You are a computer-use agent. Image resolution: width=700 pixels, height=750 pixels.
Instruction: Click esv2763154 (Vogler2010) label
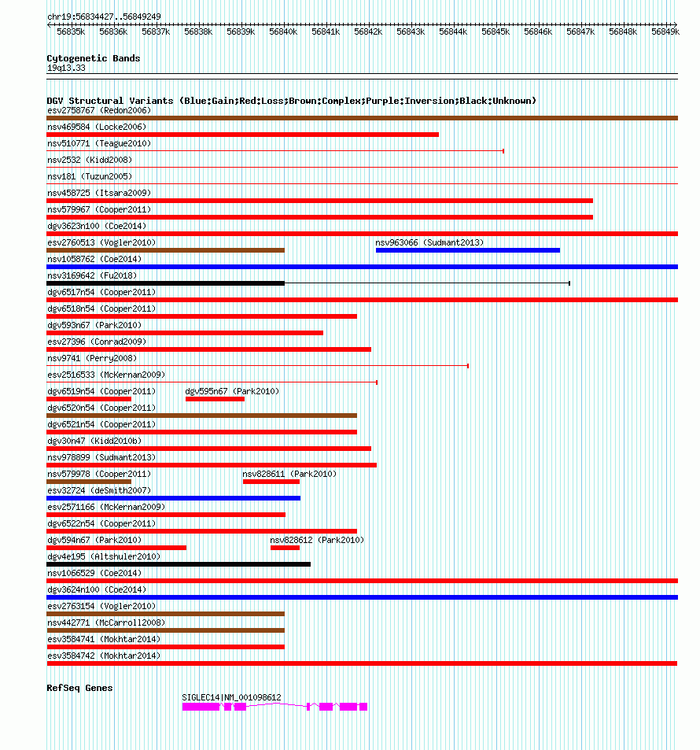click(x=101, y=606)
